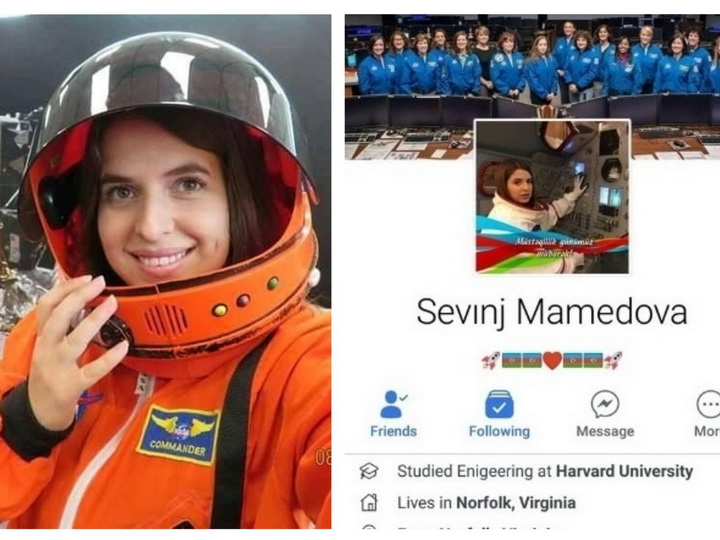This screenshot has height=540, width=720.
Task: Open the Norfolk, Virginia link
Action: [x=516, y=503]
